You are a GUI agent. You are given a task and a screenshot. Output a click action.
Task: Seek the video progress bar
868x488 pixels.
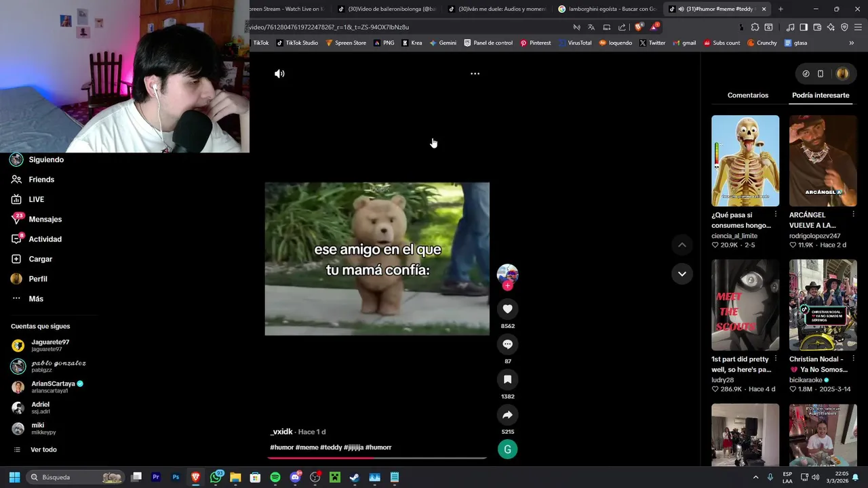pyautogui.click(x=377, y=458)
